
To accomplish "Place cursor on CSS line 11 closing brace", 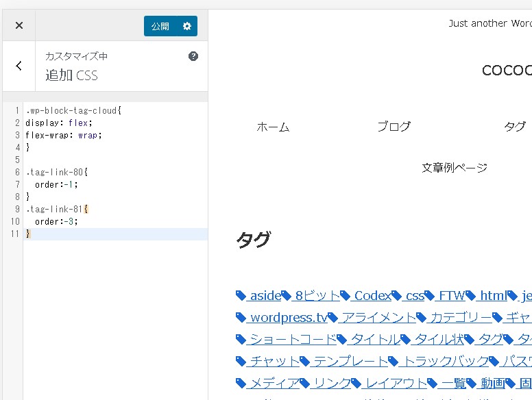I will tap(28, 234).
